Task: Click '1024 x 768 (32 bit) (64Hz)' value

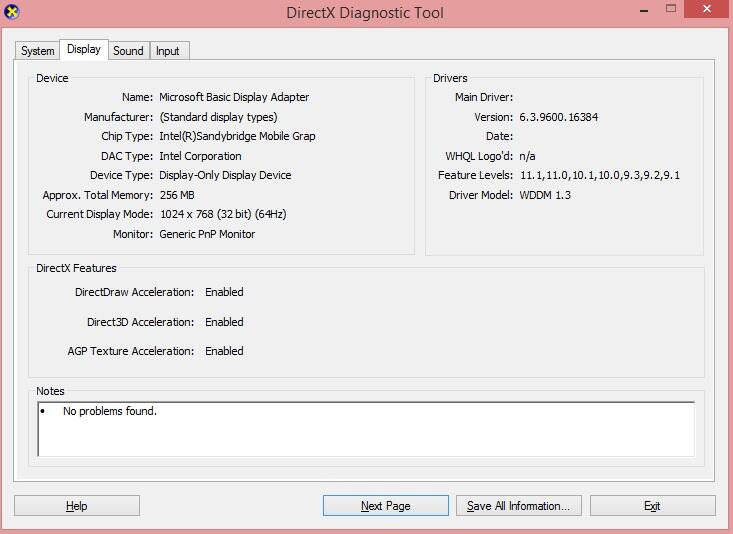Action: click(223, 214)
